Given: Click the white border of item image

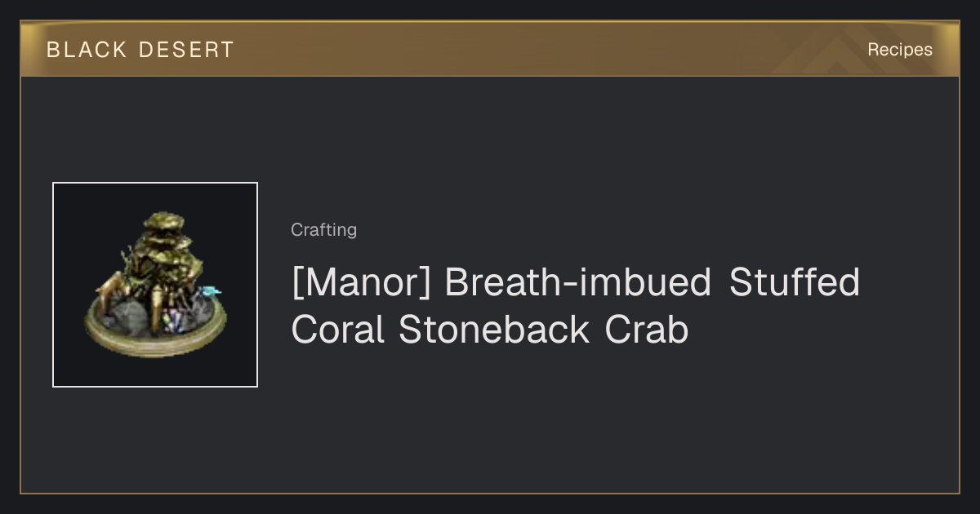Looking at the screenshot, I should 53,285.
